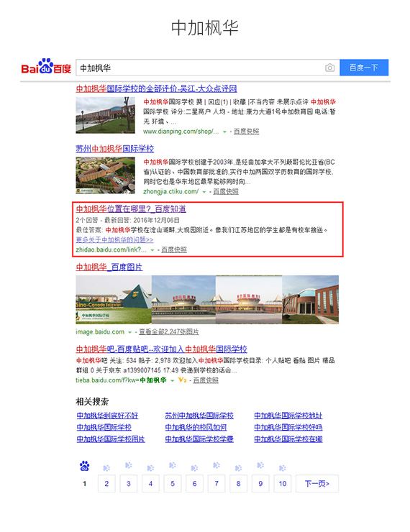
Task: Go to results page 10
Action: [283, 484]
